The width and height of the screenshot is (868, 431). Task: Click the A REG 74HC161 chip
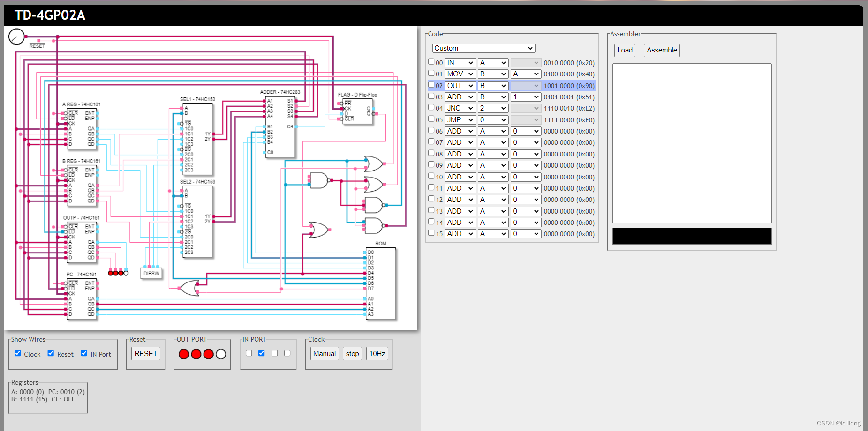coord(82,129)
